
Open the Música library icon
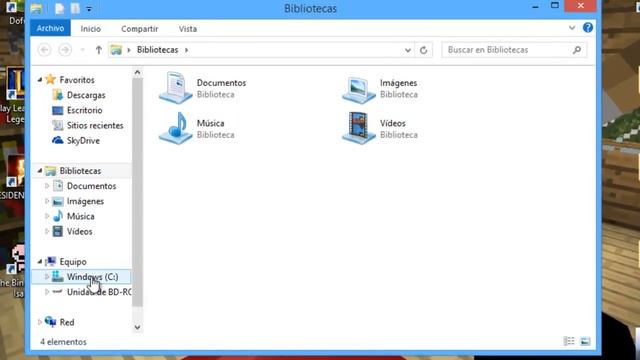coord(176,128)
